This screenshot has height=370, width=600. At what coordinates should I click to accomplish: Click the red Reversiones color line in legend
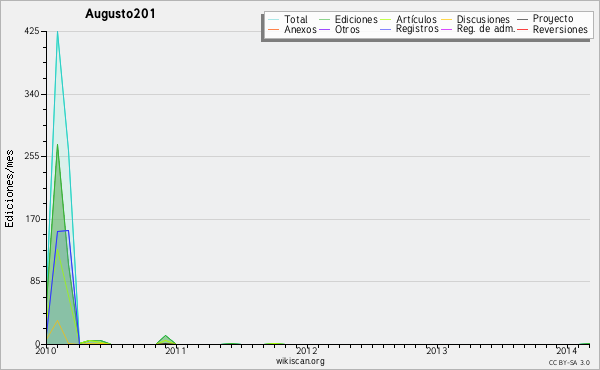click(522, 29)
